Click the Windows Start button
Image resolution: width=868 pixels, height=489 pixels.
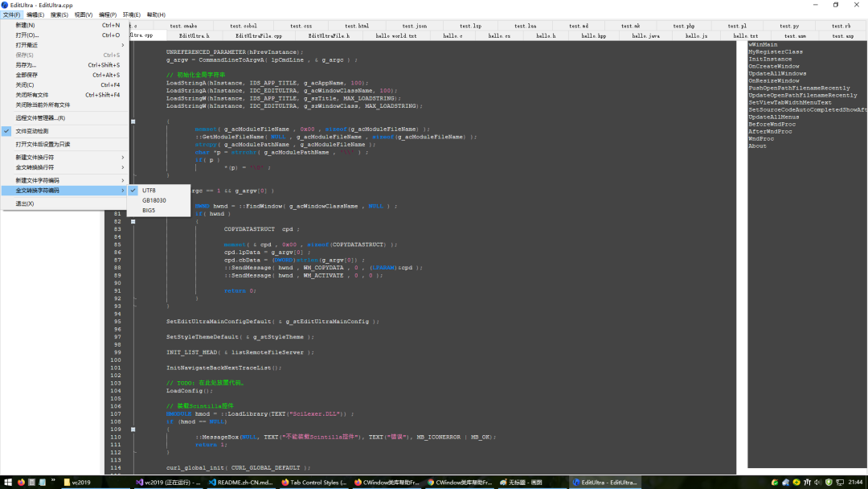click(8, 483)
